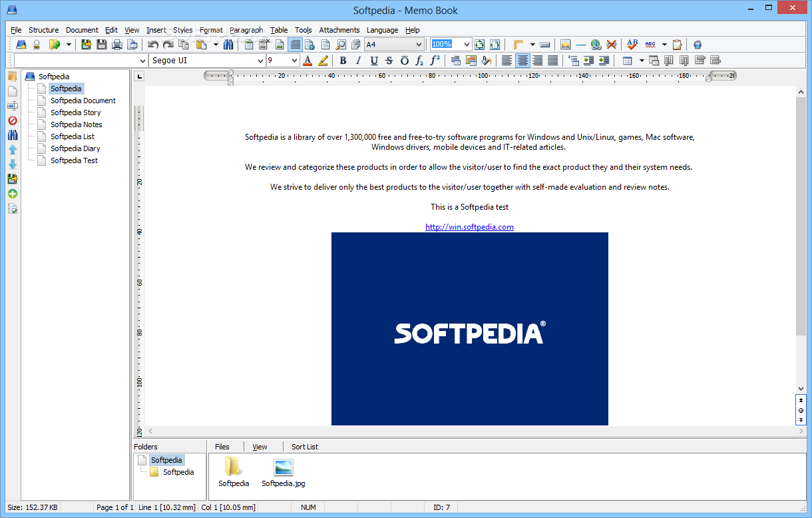Click Sort List in attachments panel
Image resolution: width=812 pixels, height=518 pixels.
click(x=305, y=447)
